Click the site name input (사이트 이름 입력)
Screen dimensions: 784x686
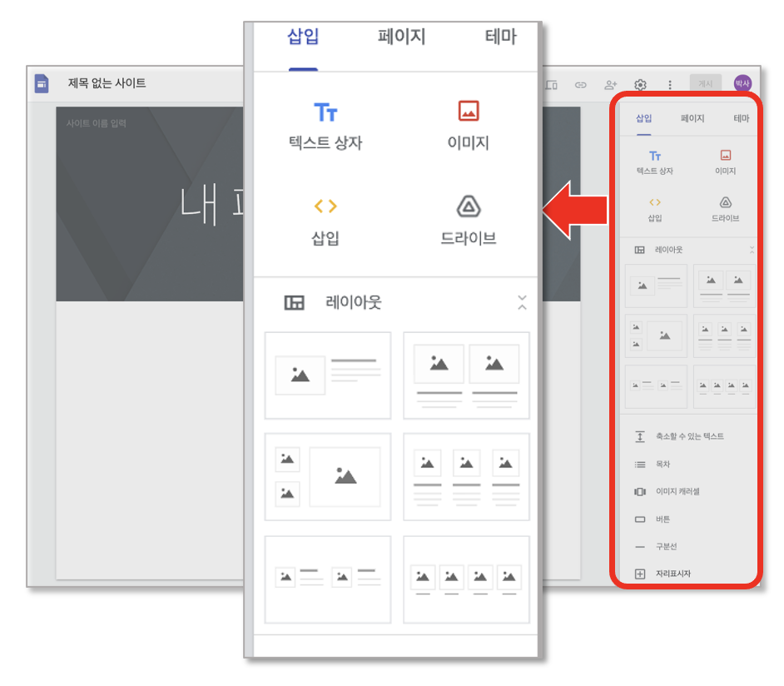pos(96,123)
